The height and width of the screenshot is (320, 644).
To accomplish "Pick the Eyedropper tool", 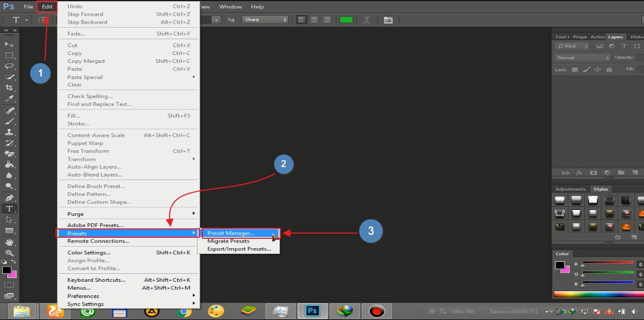I will (x=9, y=98).
